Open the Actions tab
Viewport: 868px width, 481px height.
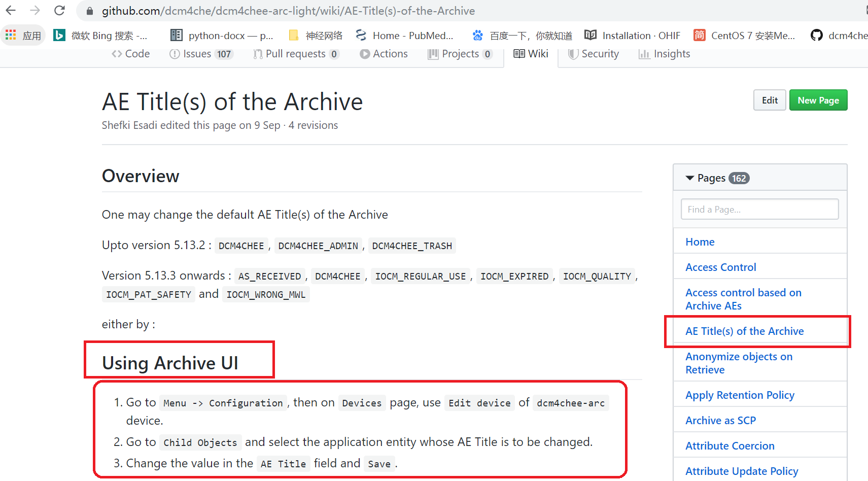click(x=384, y=53)
